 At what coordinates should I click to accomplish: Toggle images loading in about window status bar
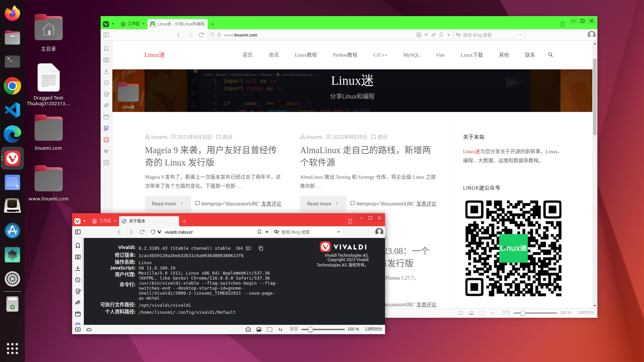[259, 329]
